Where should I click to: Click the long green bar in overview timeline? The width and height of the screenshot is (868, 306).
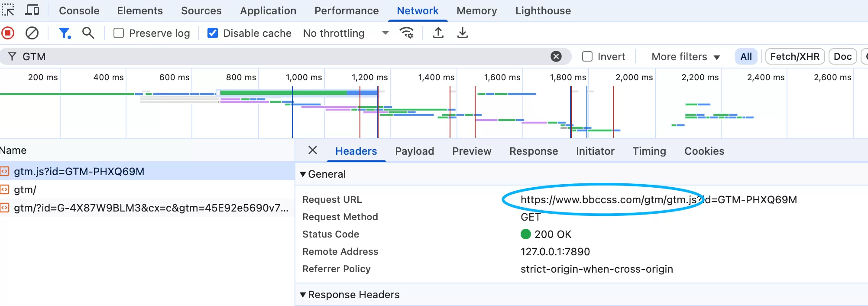click(x=284, y=92)
